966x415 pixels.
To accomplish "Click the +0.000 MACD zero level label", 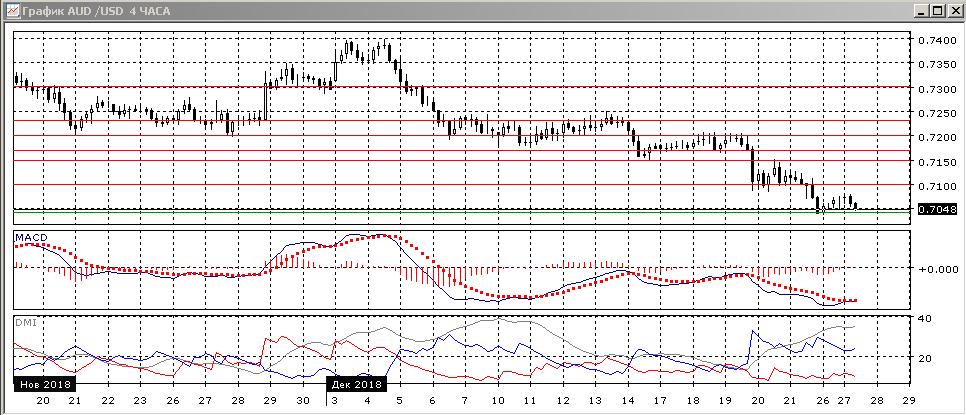I will pyautogui.click(x=938, y=268).
